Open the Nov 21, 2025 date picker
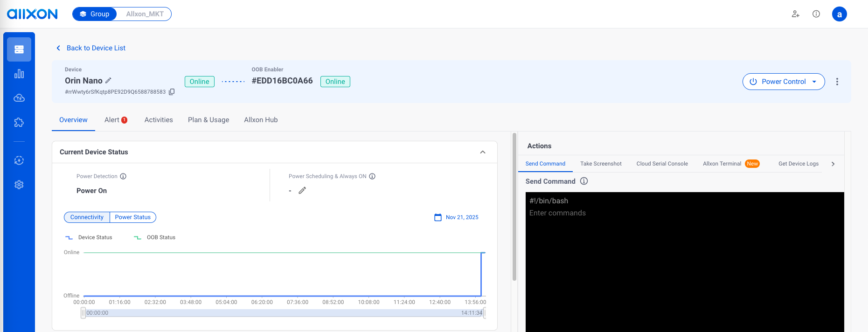Image resolution: width=868 pixels, height=332 pixels. pos(457,217)
